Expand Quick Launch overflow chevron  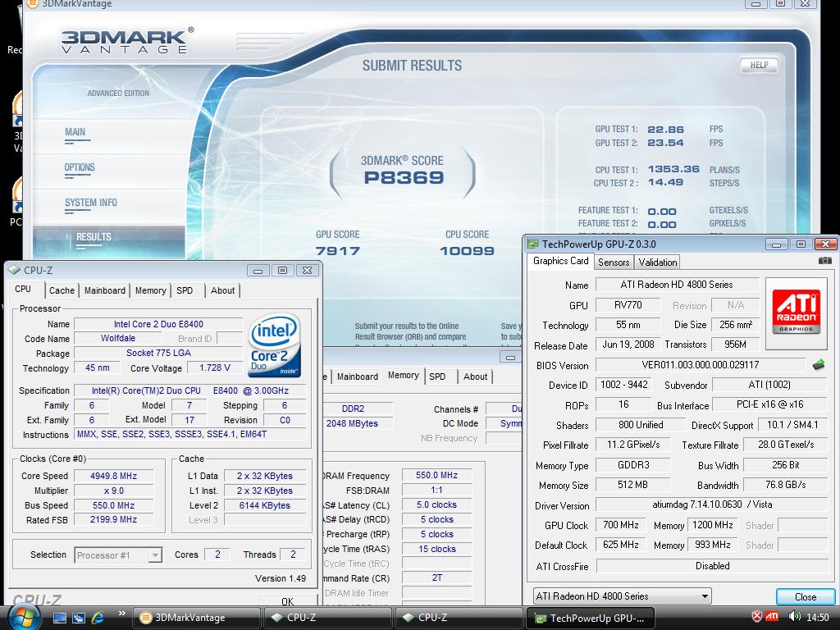pyautogui.click(x=121, y=614)
